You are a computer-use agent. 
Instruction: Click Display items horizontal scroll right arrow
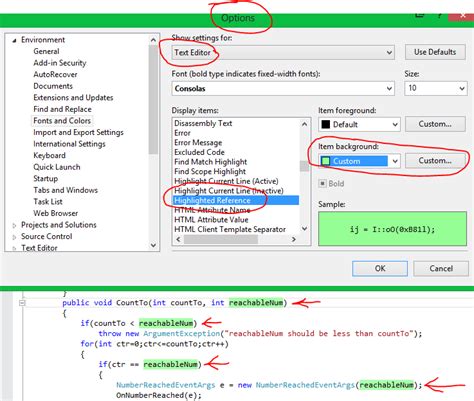coord(294,239)
